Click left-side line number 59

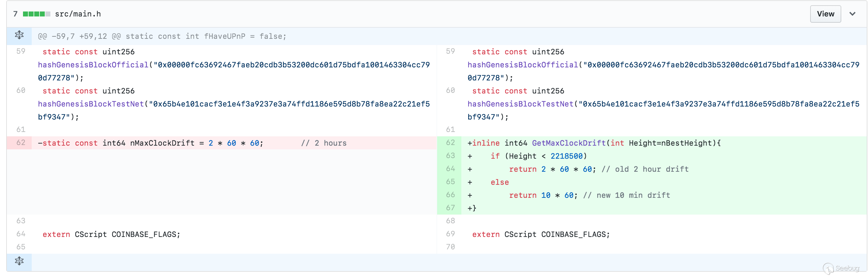tap(21, 52)
